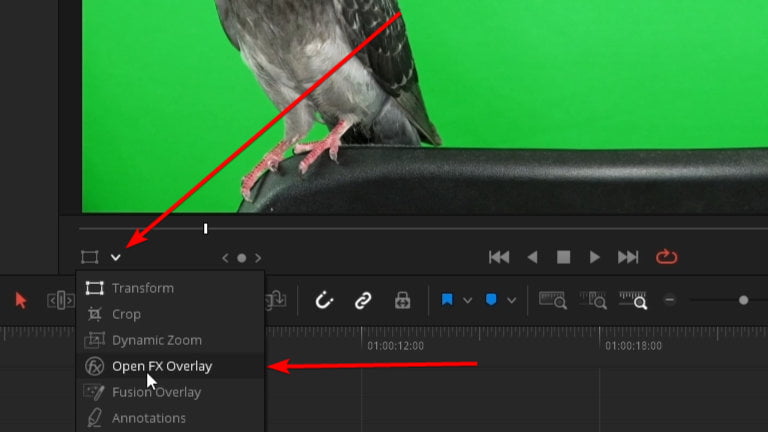768x432 pixels.
Task: Click the viewer jog bar playhead
Action: click(x=206, y=228)
